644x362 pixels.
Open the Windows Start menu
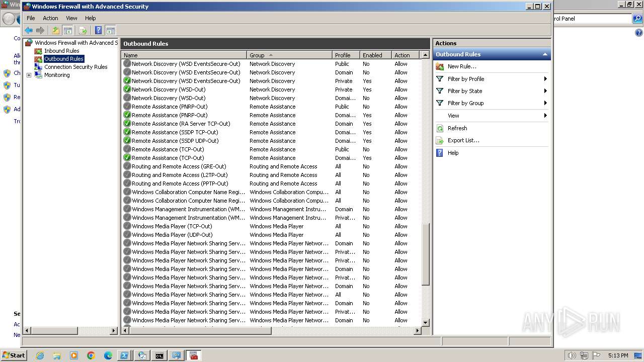(14, 355)
